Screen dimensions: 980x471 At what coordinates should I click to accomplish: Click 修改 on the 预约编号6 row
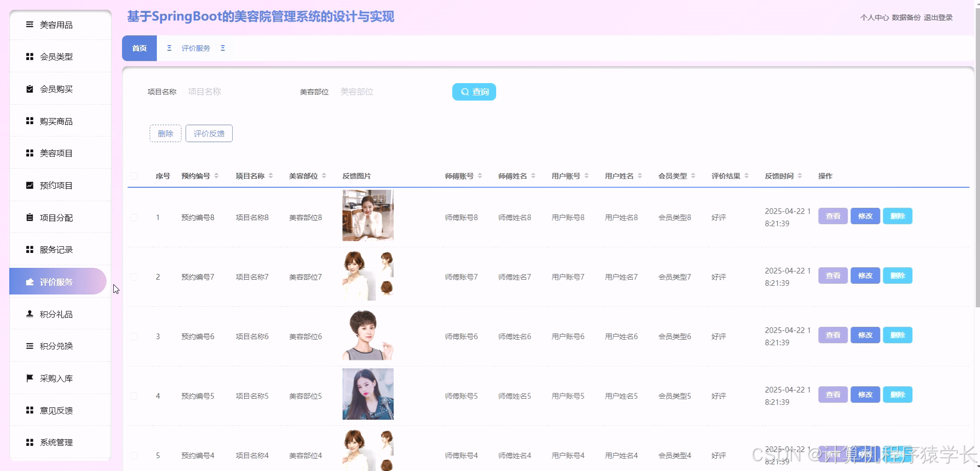(865, 335)
